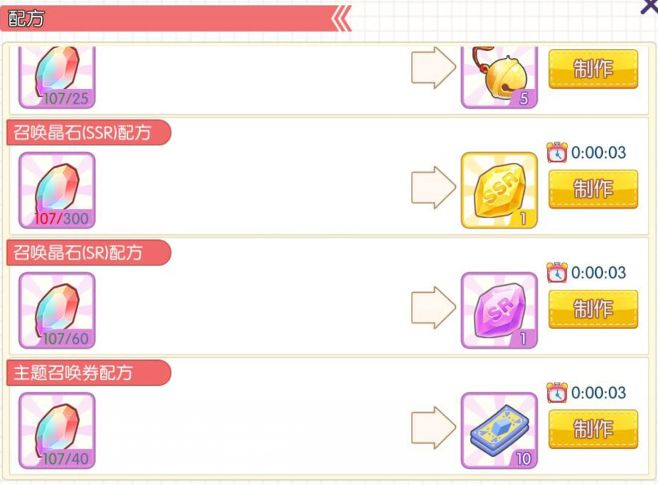Click the alarm clock icon for theme ticket

(x=556, y=392)
